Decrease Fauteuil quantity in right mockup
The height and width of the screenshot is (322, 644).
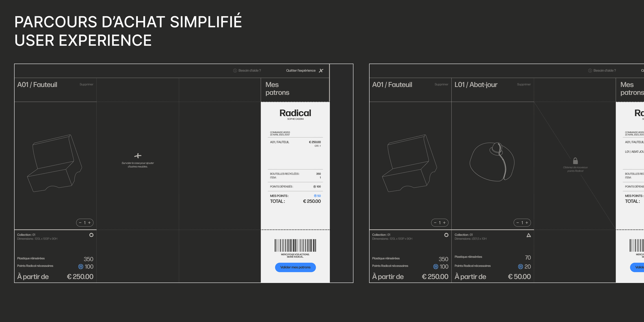click(x=435, y=223)
